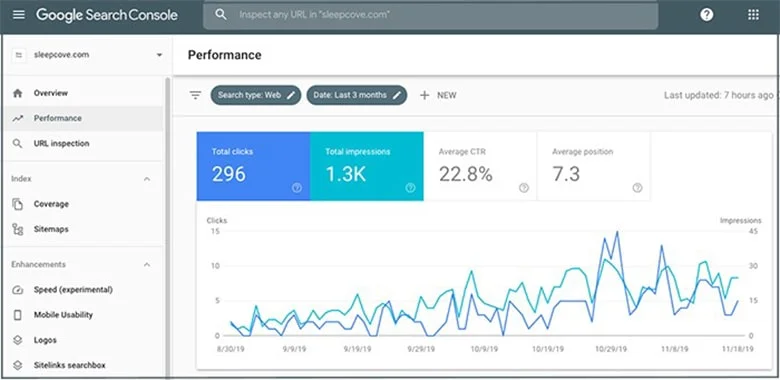Click the 11/18/19 axis date label

pyautogui.click(x=738, y=349)
